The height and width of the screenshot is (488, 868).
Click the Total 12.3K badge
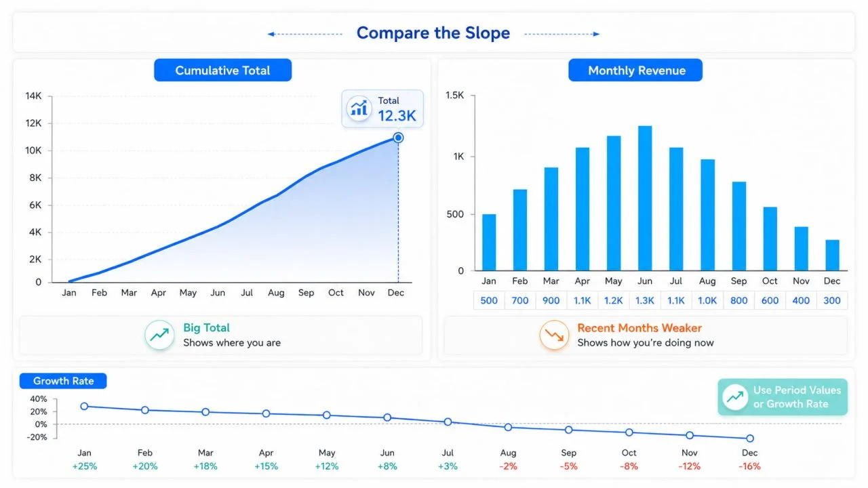tap(382, 109)
